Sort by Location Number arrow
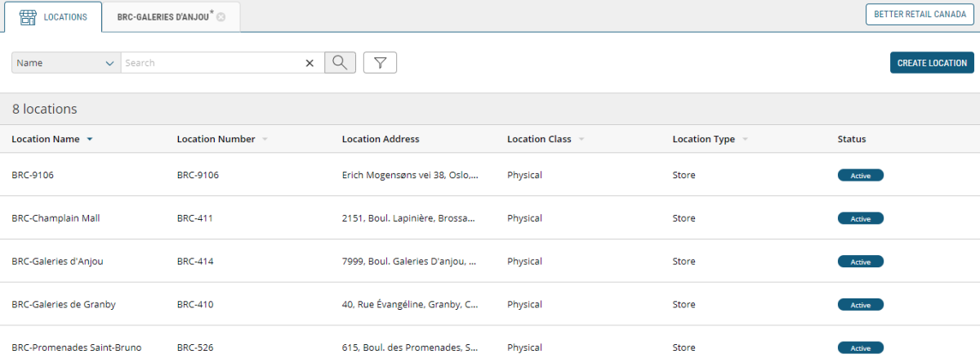The width and height of the screenshot is (980, 363). click(x=265, y=140)
